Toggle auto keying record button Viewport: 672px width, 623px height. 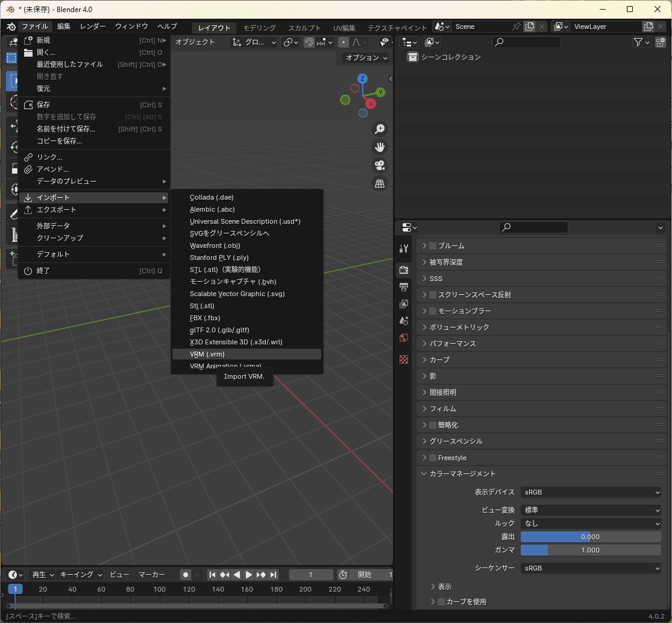coord(186,575)
